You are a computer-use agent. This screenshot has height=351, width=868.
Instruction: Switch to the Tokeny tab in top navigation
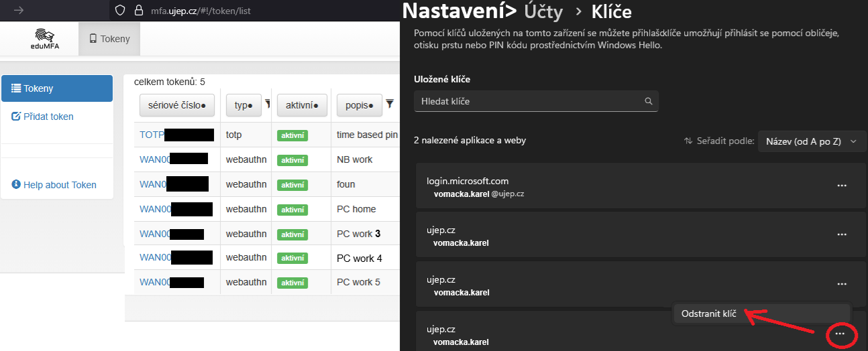(x=109, y=39)
